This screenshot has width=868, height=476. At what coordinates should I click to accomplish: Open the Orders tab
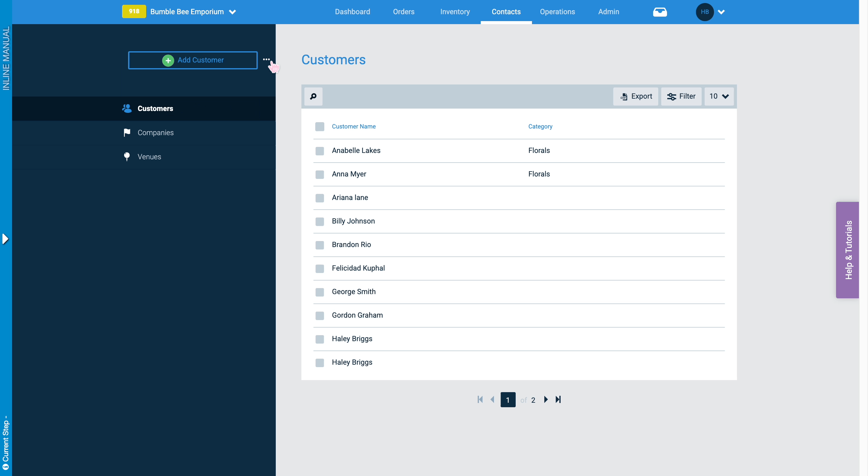pyautogui.click(x=403, y=12)
